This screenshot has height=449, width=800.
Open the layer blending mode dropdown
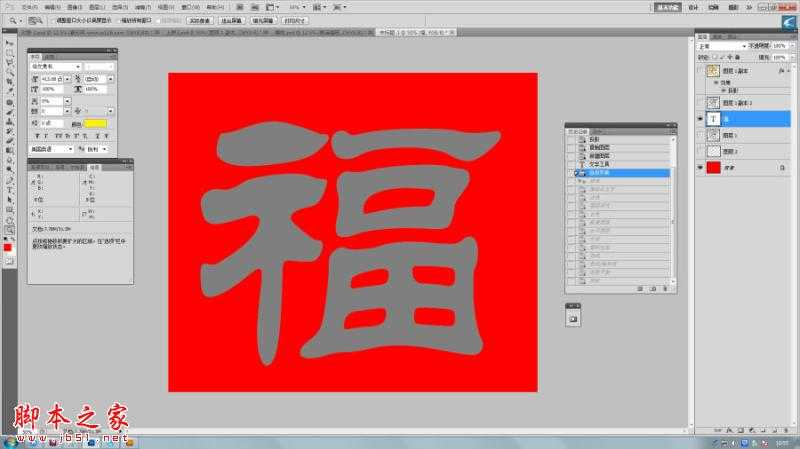[722, 46]
